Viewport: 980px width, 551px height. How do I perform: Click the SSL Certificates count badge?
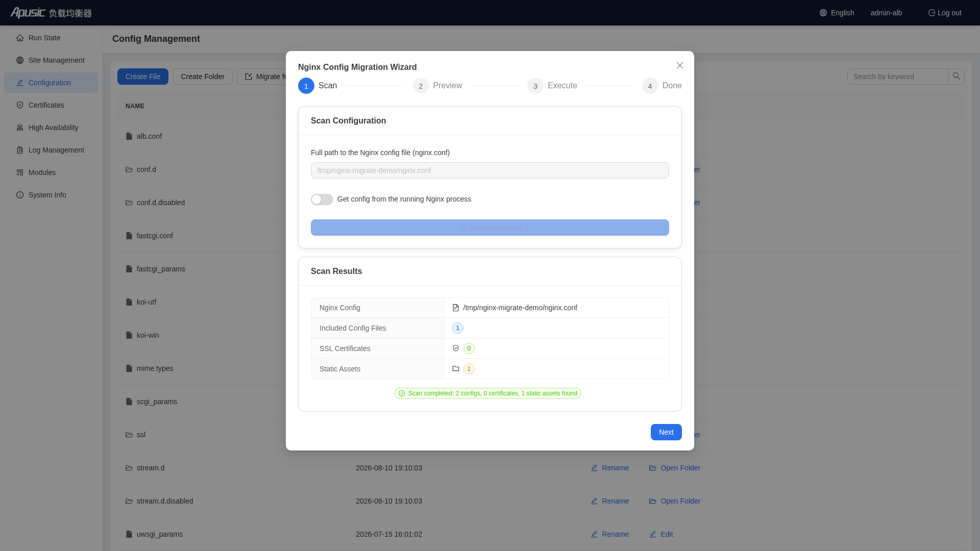point(469,348)
